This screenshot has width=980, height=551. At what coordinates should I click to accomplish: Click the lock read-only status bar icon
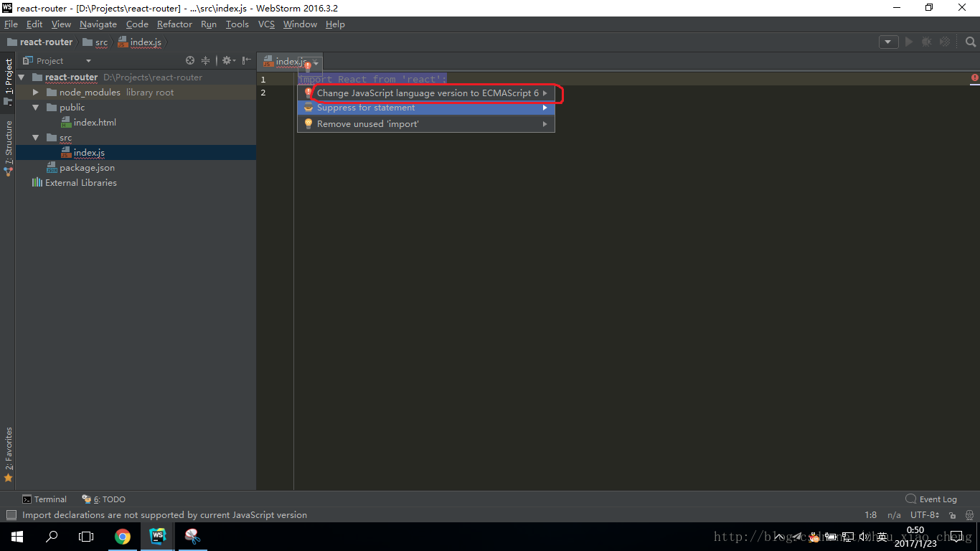(952, 515)
